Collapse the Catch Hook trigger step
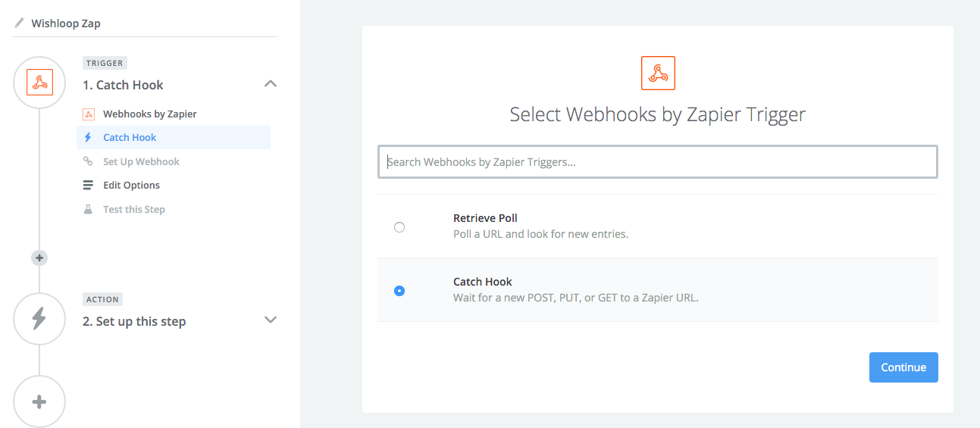This screenshot has width=980, height=428. click(x=270, y=84)
